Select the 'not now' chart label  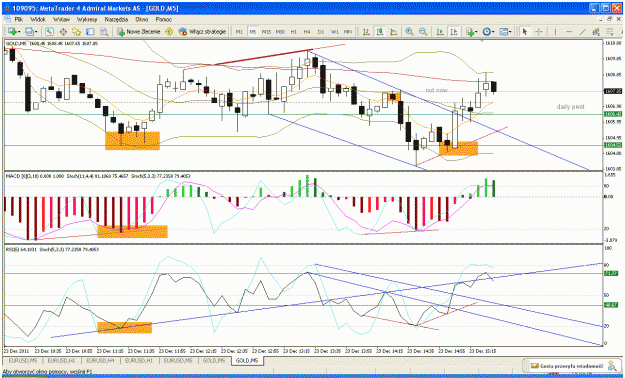click(436, 91)
